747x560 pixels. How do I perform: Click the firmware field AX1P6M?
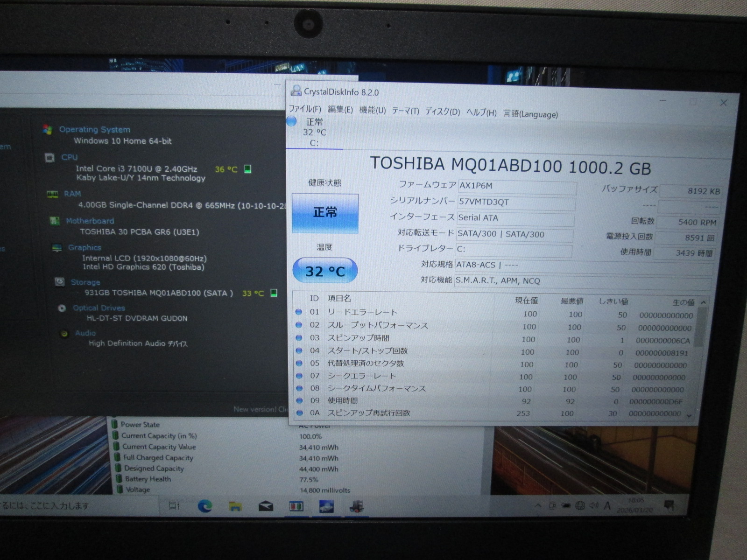pyautogui.click(x=516, y=186)
